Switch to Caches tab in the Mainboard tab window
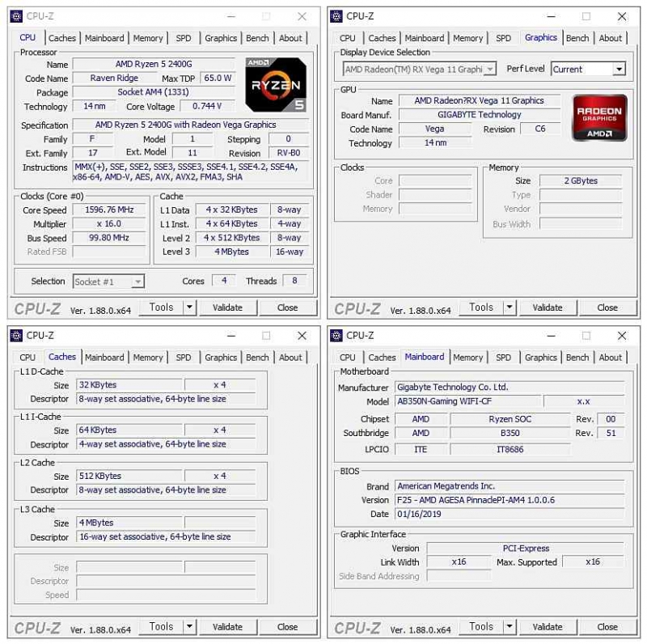This screenshot has height=644, width=647. point(382,358)
